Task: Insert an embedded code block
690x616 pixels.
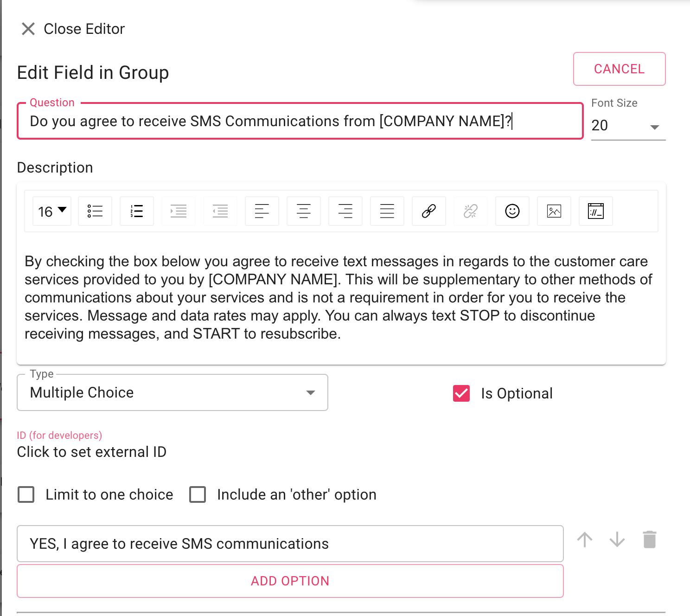Action: [596, 211]
